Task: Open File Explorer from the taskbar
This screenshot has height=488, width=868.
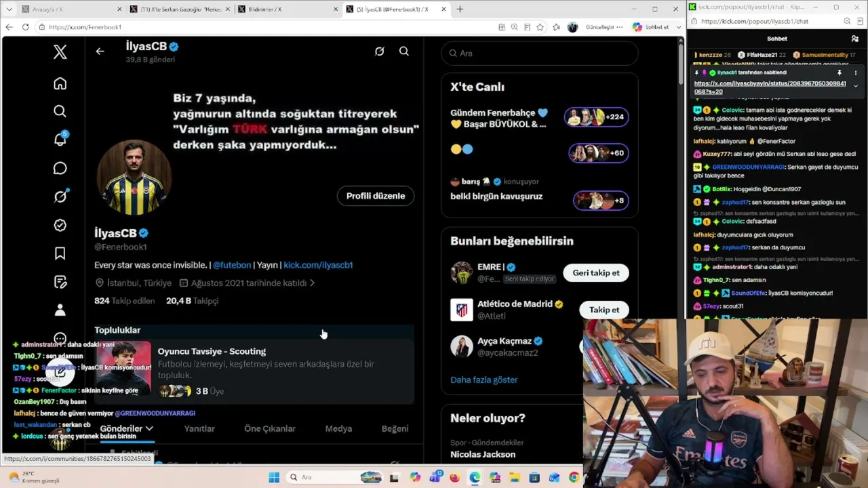Action: coord(514,478)
